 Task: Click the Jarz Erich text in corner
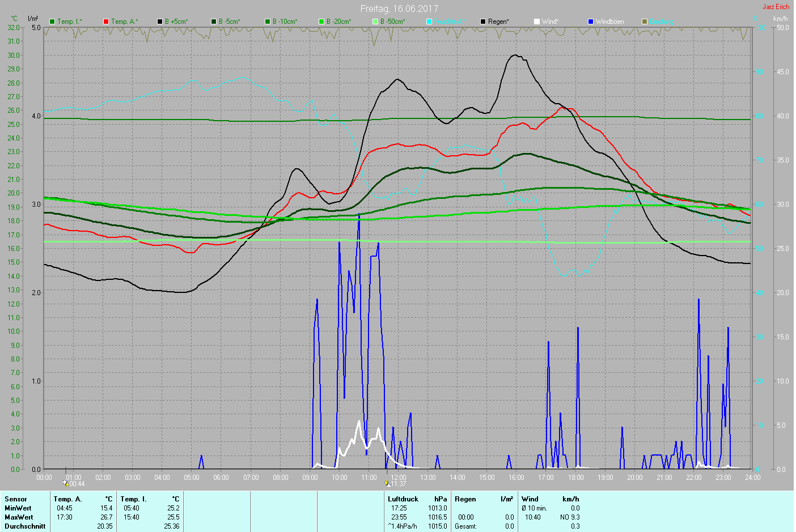coord(776,7)
